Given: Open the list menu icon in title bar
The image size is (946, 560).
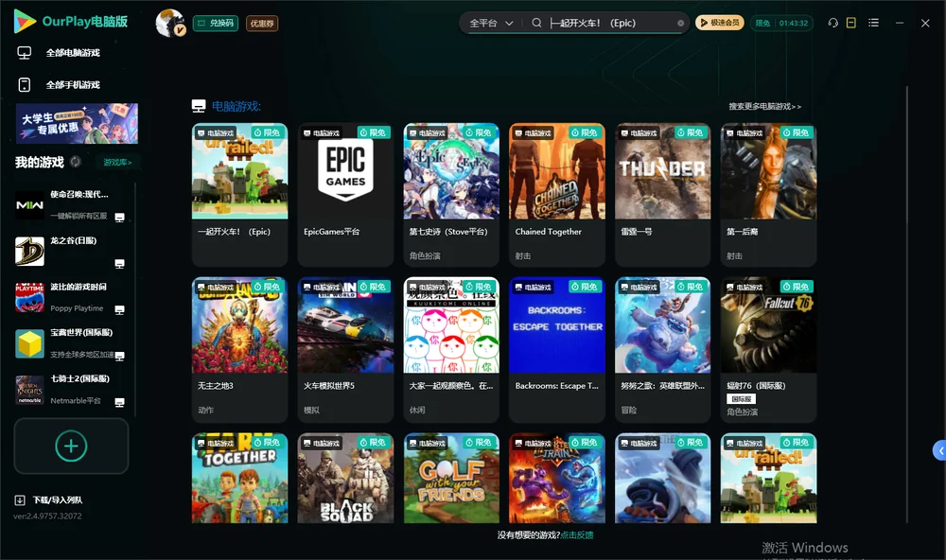Looking at the screenshot, I should click(x=873, y=23).
